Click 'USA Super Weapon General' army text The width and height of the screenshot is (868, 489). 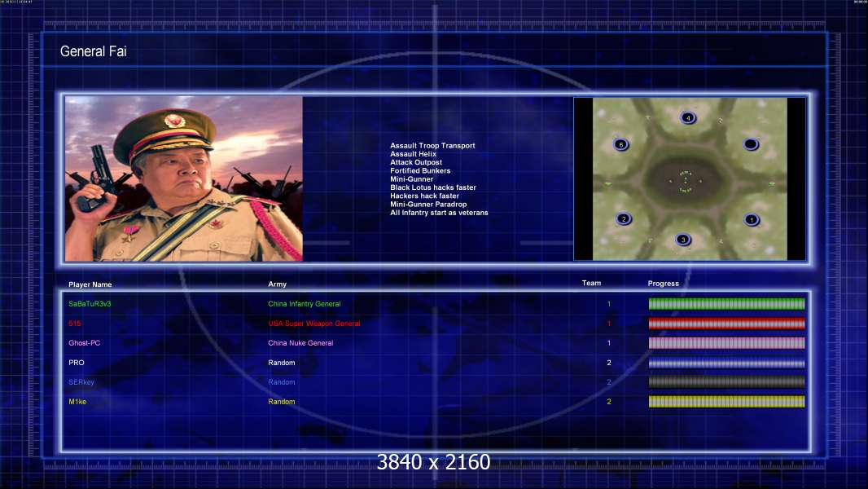tap(313, 324)
